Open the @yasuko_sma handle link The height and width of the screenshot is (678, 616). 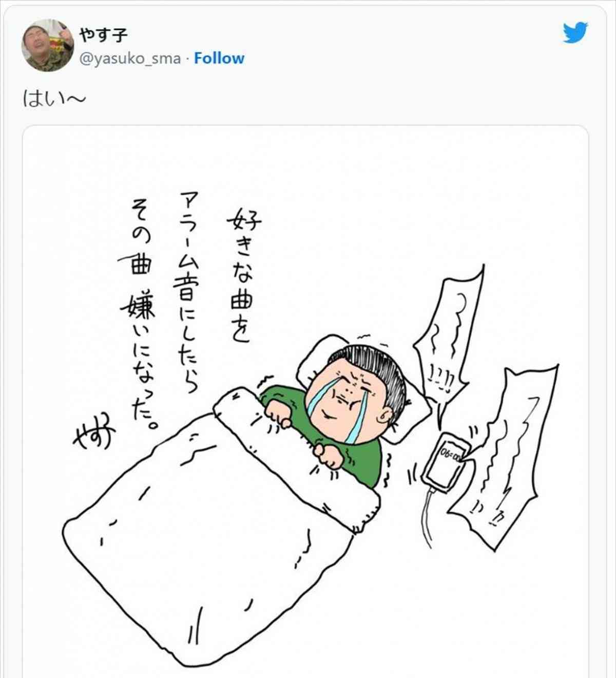130,59
